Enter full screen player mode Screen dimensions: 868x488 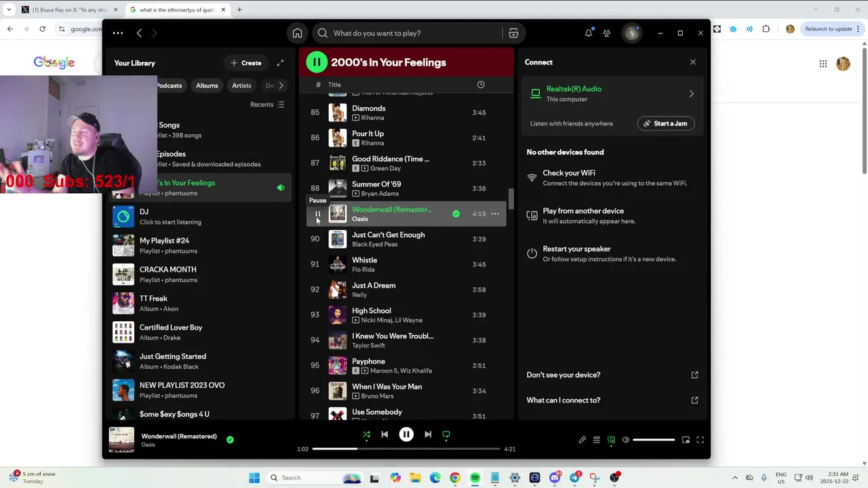701,440
